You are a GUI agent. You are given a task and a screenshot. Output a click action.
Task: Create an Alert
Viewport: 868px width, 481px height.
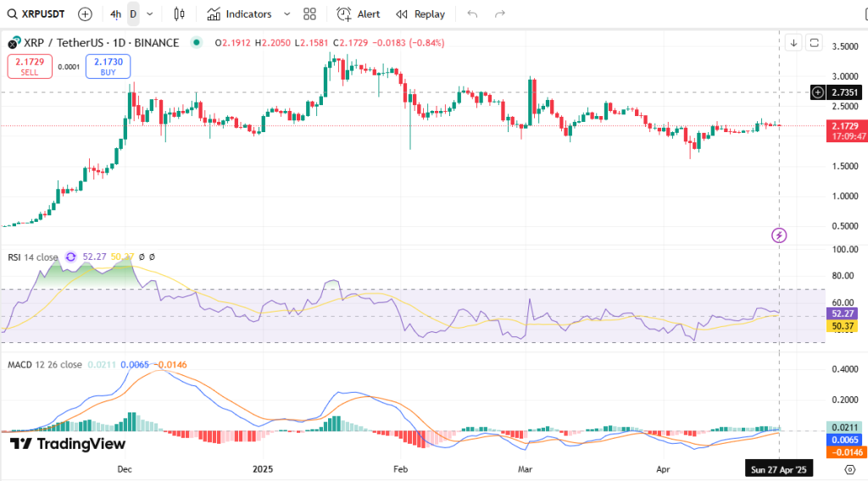point(359,14)
